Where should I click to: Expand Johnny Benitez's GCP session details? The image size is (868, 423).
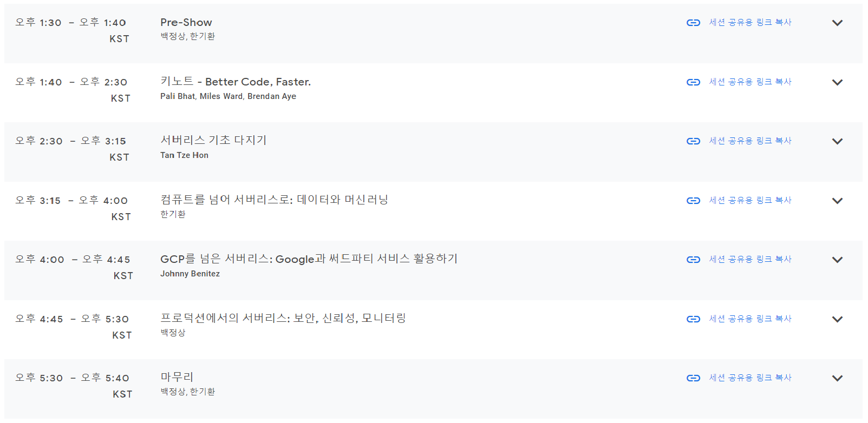click(837, 260)
